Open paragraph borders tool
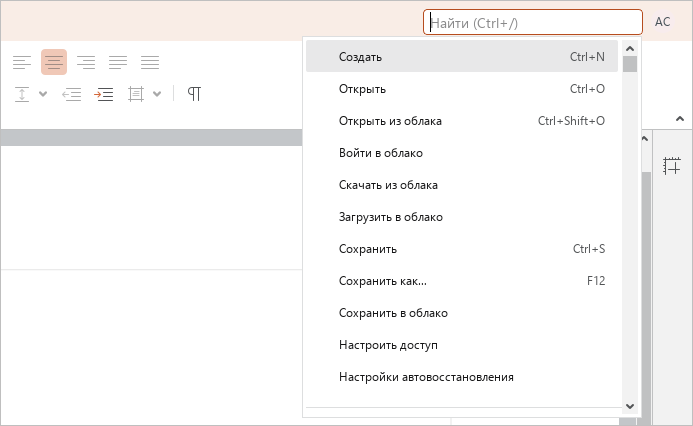Screen dimensions: 693x426 [x=136, y=94]
